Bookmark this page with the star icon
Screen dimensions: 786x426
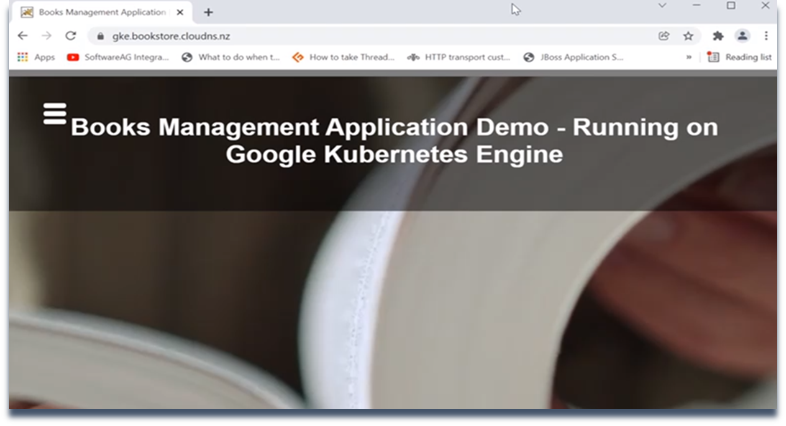click(688, 36)
